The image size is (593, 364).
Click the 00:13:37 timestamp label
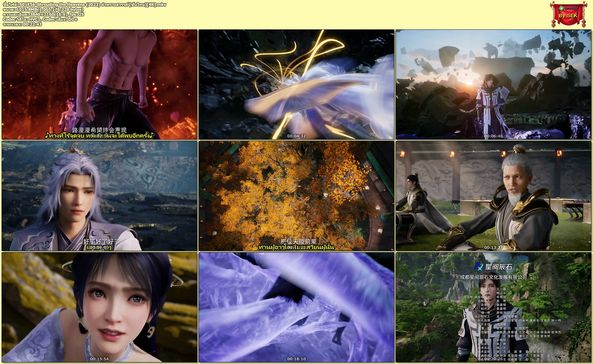click(x=494, y=247)
